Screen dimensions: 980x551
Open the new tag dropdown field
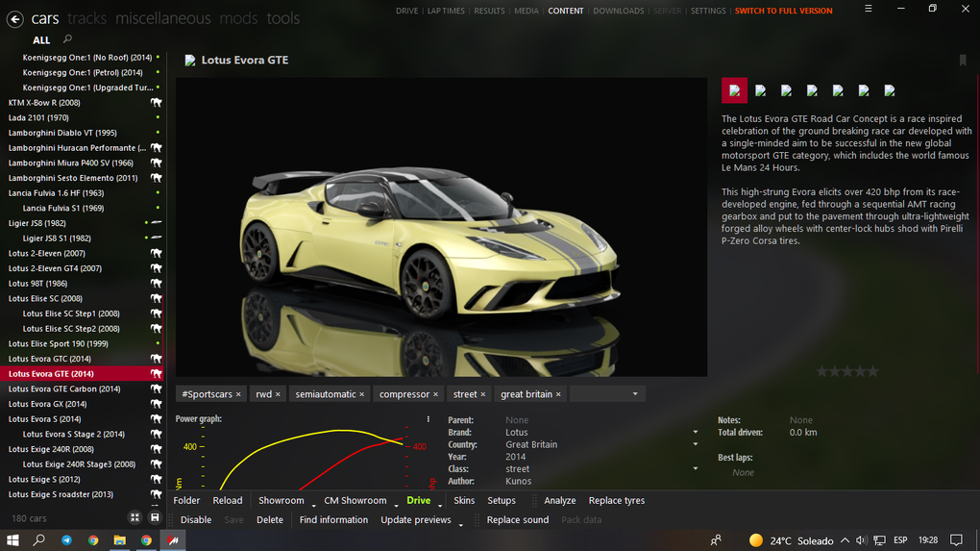click(x=607, y=394)
